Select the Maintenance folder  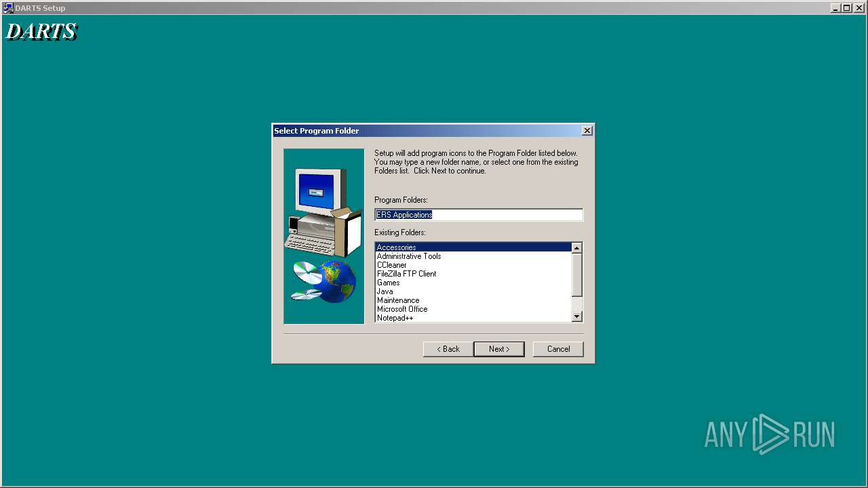(473, 300)
